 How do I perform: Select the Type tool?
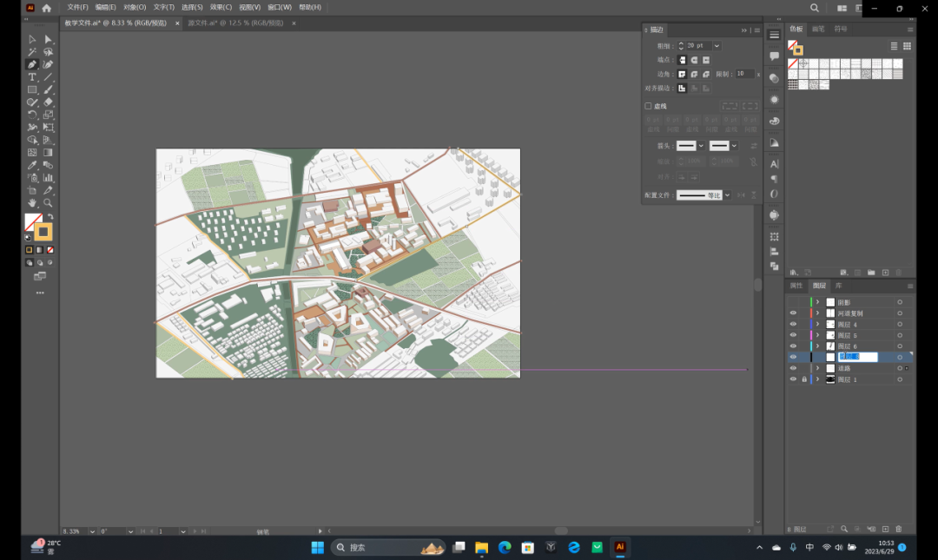point(32,77)
